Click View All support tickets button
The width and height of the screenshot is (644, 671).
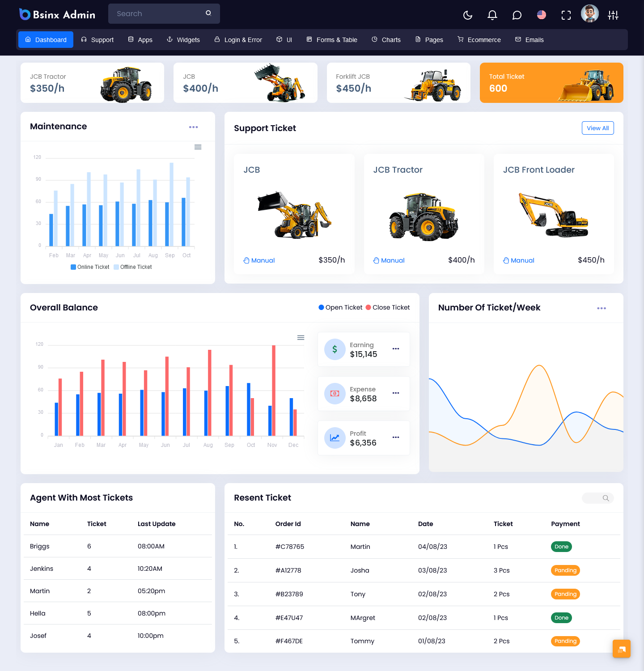click(597, 128)
